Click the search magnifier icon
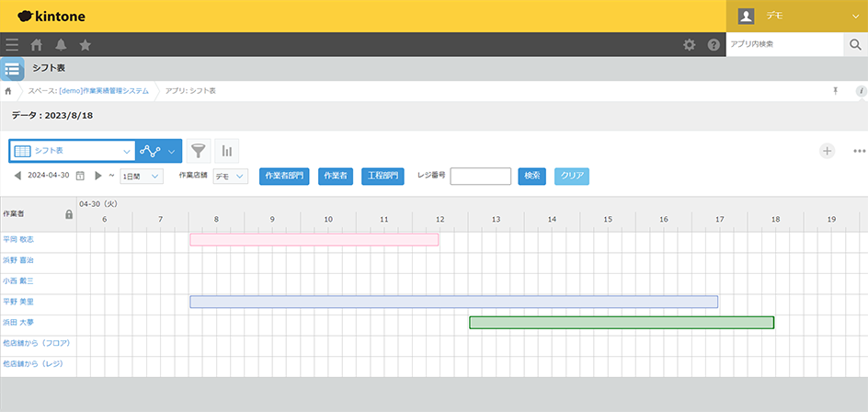Viewport: 868px width, 412px height. pos(854,44)
